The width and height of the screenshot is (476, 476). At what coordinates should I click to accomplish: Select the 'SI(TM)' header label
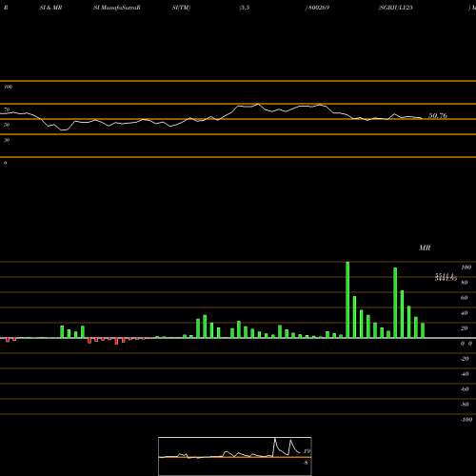181,8
